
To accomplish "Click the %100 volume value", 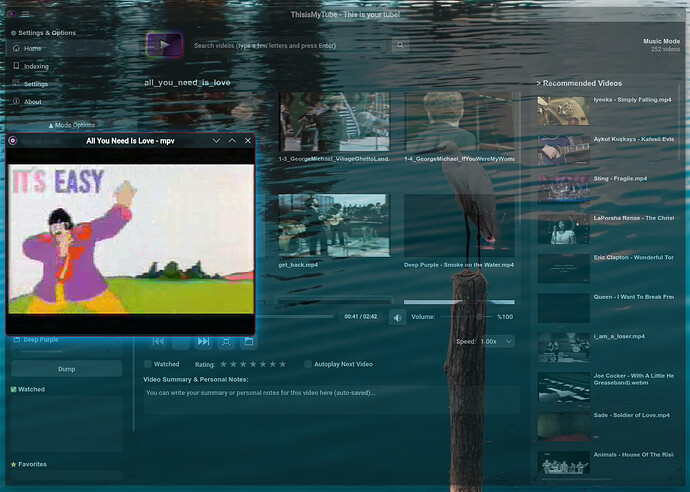I will [x=505, y=316].
